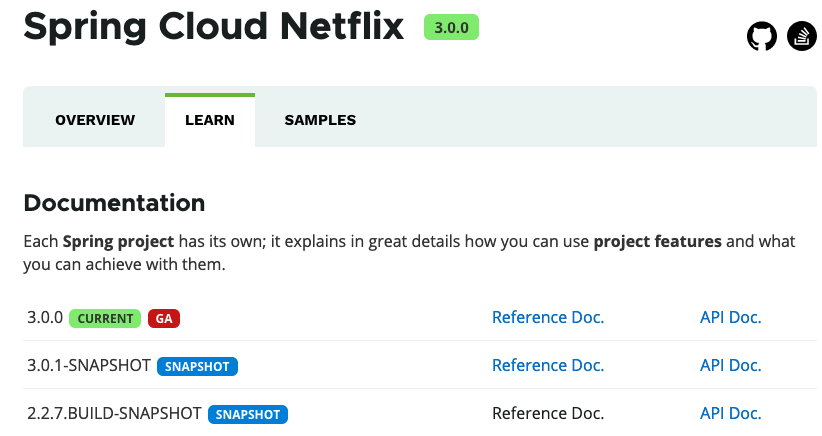Open Reference Doc. for 3.0.1-SNAPSHOT
This screenshot has height=436, width=822.
548,365
